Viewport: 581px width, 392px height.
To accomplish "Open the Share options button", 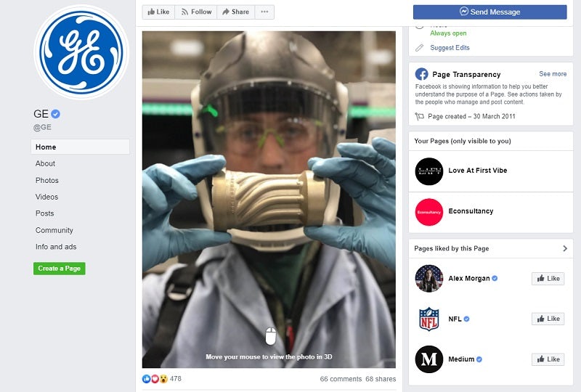I will (235, 12).
